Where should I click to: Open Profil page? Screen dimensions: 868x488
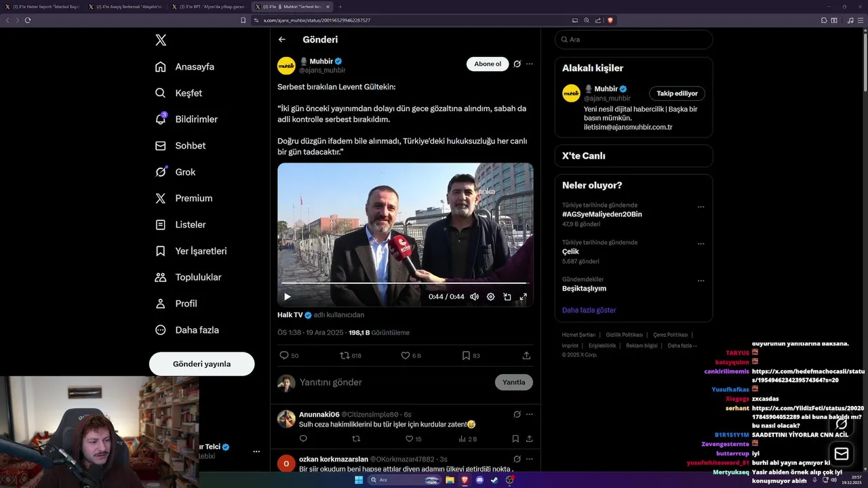click(x=176, y=304)
